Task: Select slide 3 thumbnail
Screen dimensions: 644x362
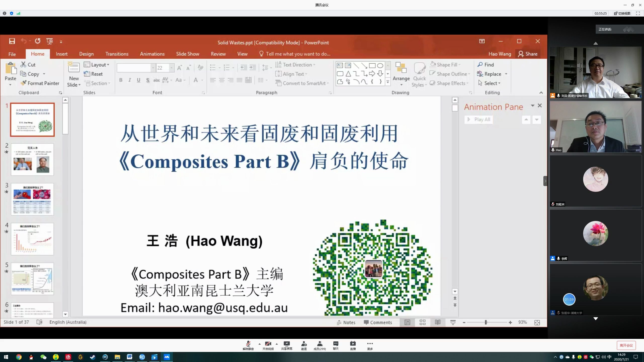Action: tap(32, 199)
